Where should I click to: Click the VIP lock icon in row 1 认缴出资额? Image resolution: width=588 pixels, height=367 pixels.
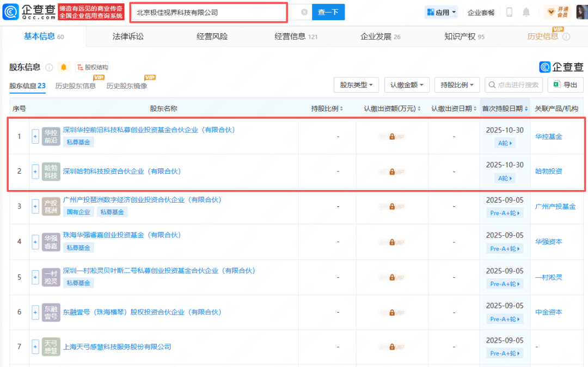click(392, 136)
